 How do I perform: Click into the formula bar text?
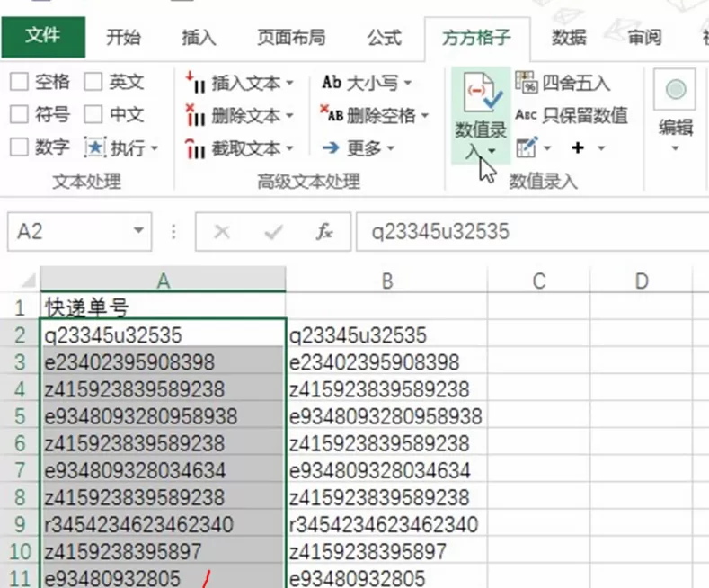[x=532, y=232]
